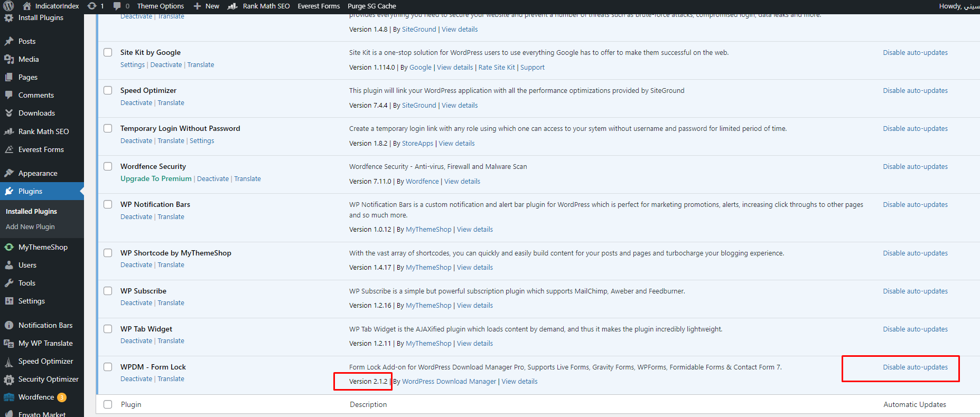
Task: Open Installed Plugins submenu item
Action: [x=31, y=211]
